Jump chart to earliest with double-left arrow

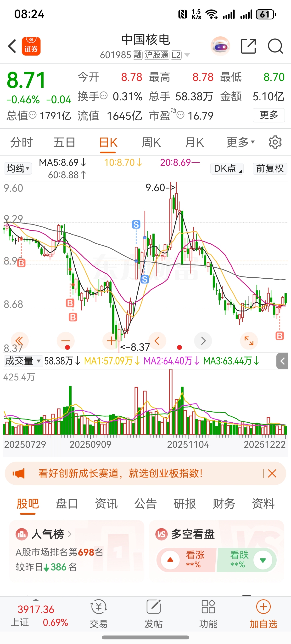point(19,341)
